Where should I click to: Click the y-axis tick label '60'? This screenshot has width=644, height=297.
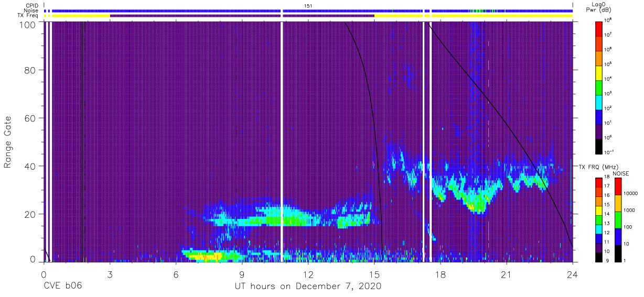(x=30, y=119)
